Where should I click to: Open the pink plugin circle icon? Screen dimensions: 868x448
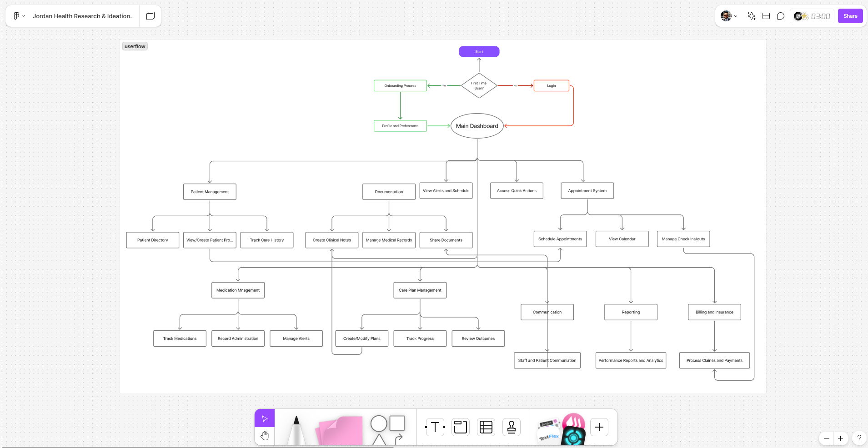pyautogui.click(x=574, y=421)
